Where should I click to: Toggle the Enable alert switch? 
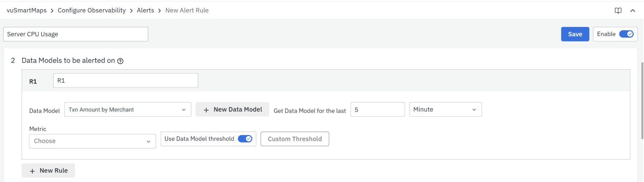626,34
